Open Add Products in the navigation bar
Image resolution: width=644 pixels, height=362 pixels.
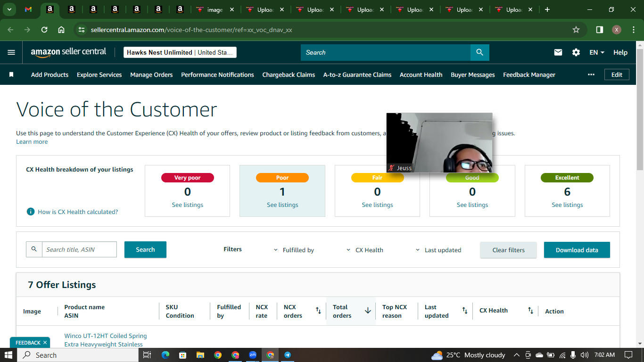click(50, 74)
